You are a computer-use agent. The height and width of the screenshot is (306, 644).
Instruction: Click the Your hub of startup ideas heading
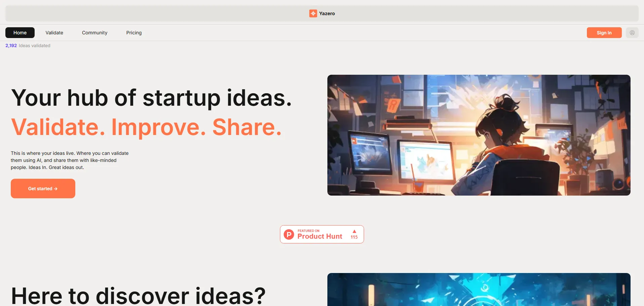pos(151,98)
